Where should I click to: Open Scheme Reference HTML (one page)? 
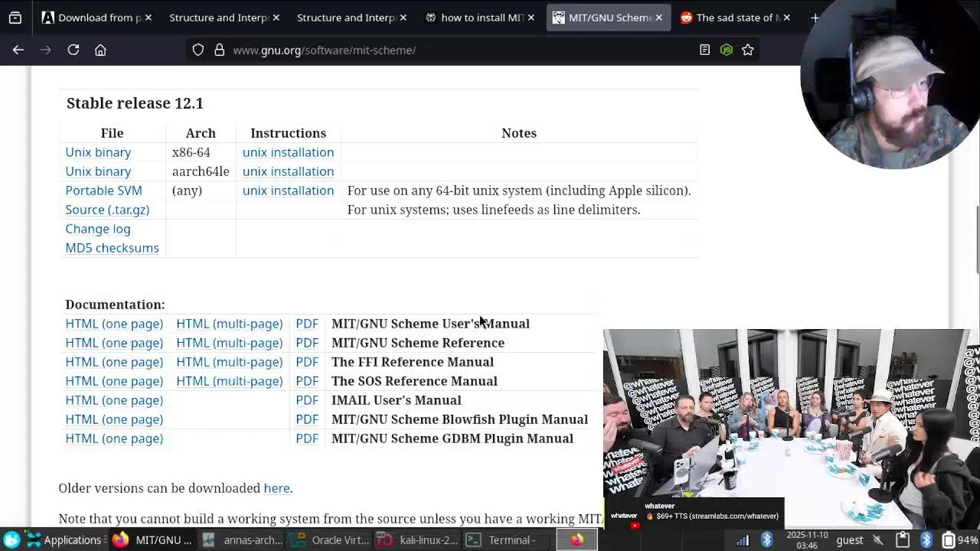114,343
